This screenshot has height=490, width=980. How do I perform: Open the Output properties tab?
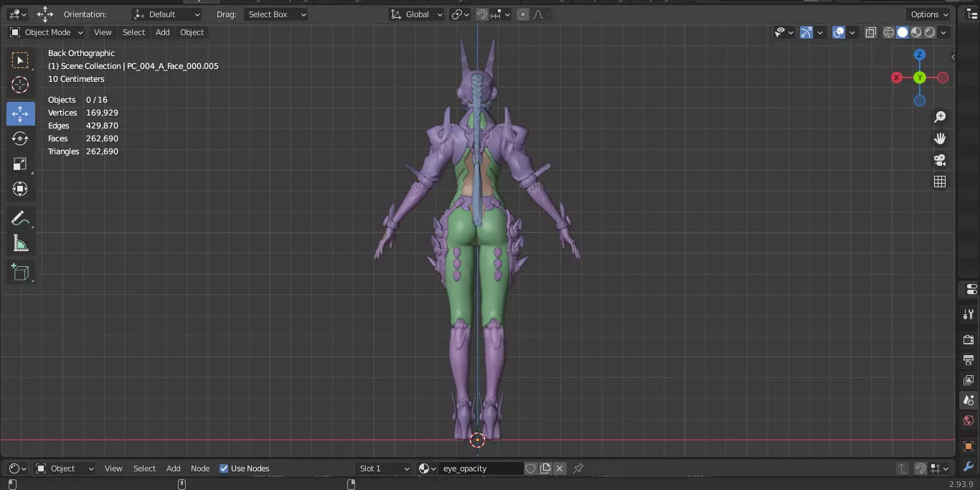point(969,359)
